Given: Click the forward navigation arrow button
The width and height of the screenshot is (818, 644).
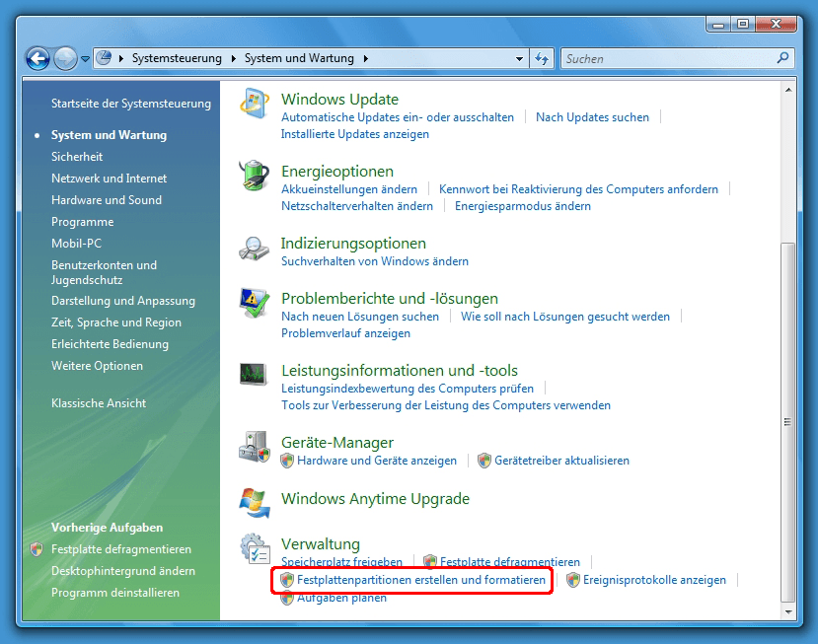Looking at the screenshot, I should click(x=65, y=58).
